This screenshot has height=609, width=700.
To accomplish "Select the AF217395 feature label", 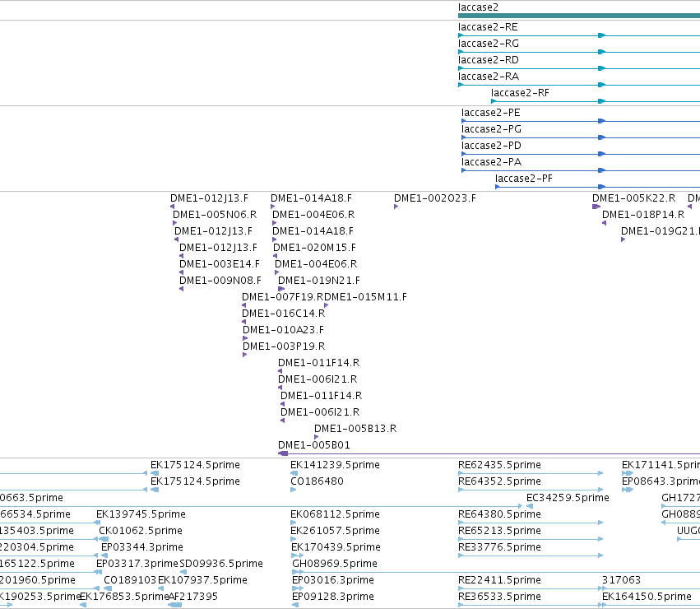I will [x=193, y=597].
